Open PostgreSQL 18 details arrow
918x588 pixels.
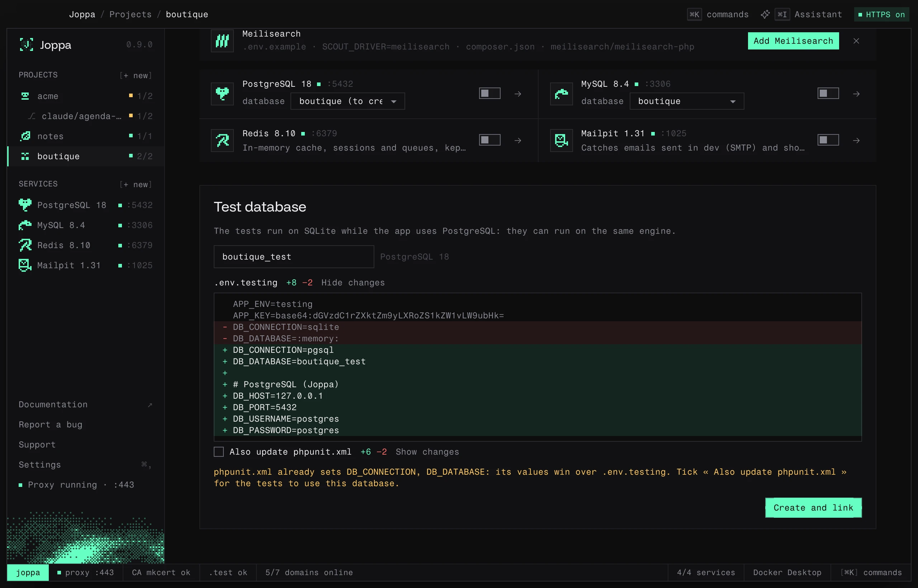click(518, 94)
